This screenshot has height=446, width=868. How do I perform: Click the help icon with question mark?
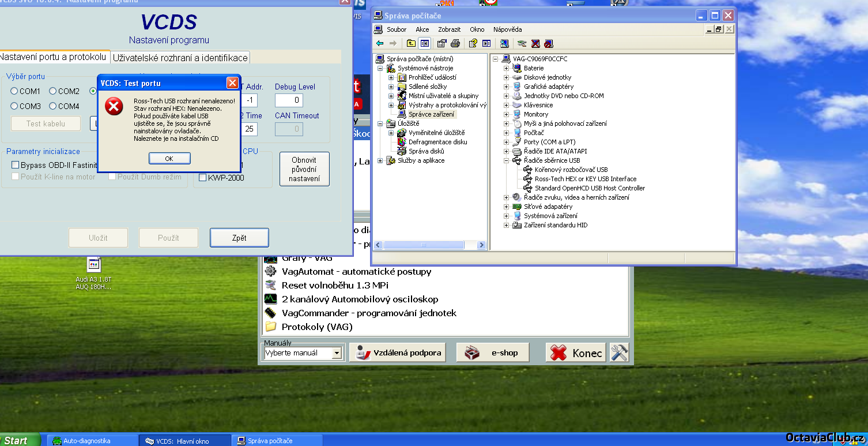point(473,43)
